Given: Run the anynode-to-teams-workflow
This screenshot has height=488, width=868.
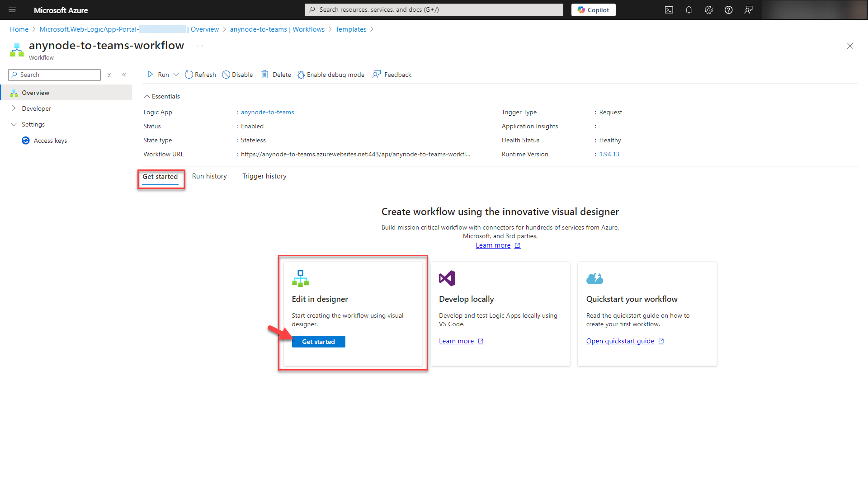Looking at the screenshot, I should click(x=159, y=74).
